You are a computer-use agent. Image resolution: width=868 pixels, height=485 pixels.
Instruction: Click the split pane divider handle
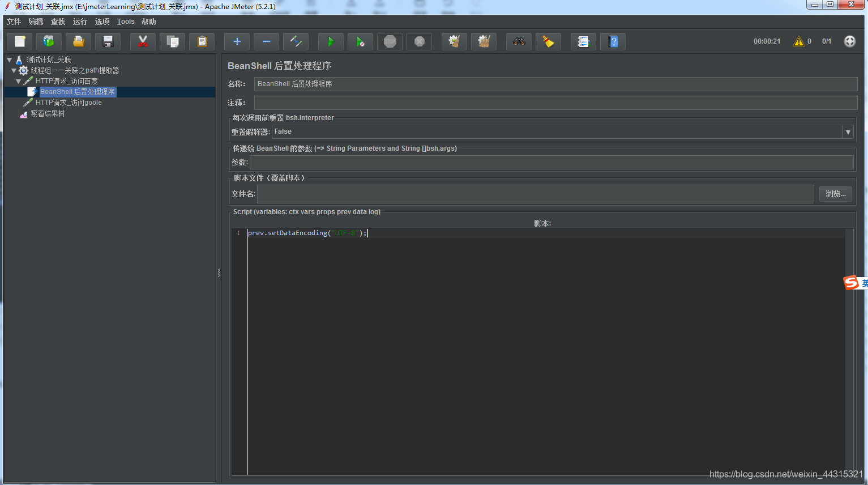click(x=219, y=273)
